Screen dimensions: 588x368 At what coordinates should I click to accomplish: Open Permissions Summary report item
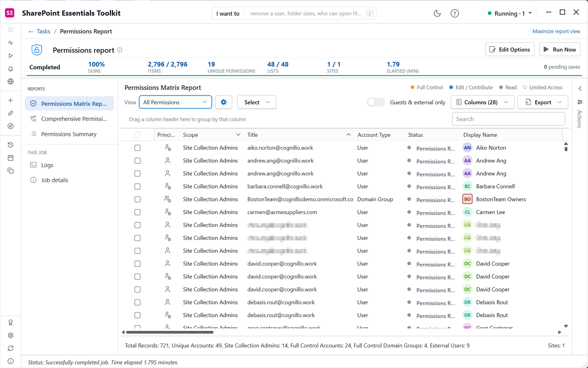(x=69, y=134)
